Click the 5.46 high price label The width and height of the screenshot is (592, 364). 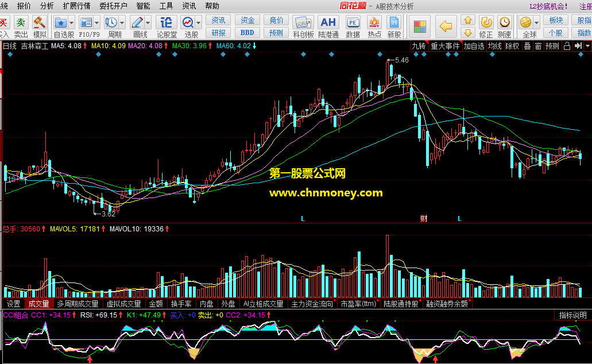pos(402,60)
